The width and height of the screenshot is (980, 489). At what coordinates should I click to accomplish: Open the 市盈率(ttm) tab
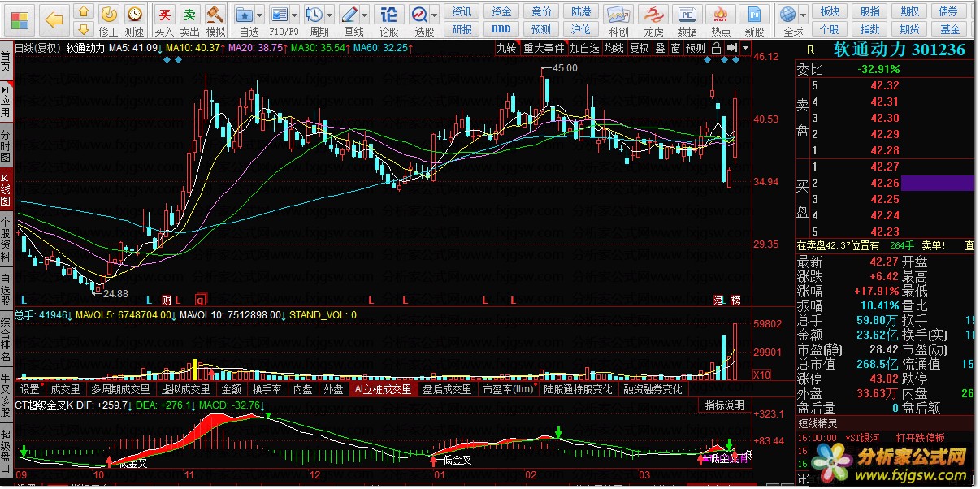tap(508, 389)
